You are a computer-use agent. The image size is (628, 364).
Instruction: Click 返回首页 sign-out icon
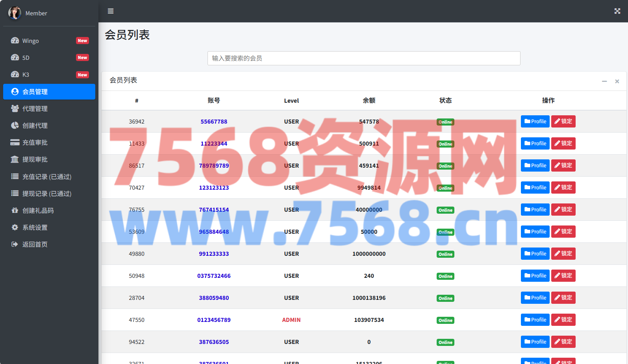(x=15, y=244)
